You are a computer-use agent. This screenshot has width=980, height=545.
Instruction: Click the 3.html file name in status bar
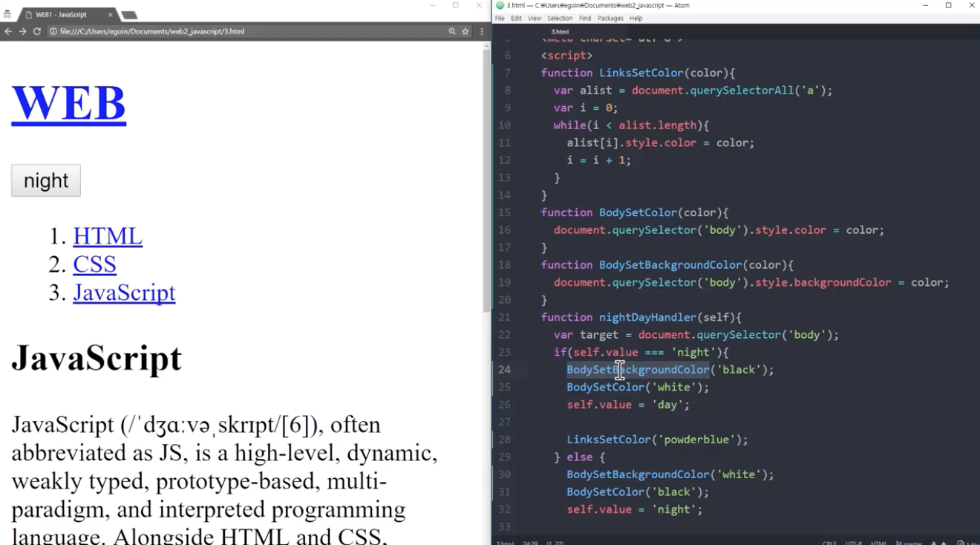click(x=505, y=543)
